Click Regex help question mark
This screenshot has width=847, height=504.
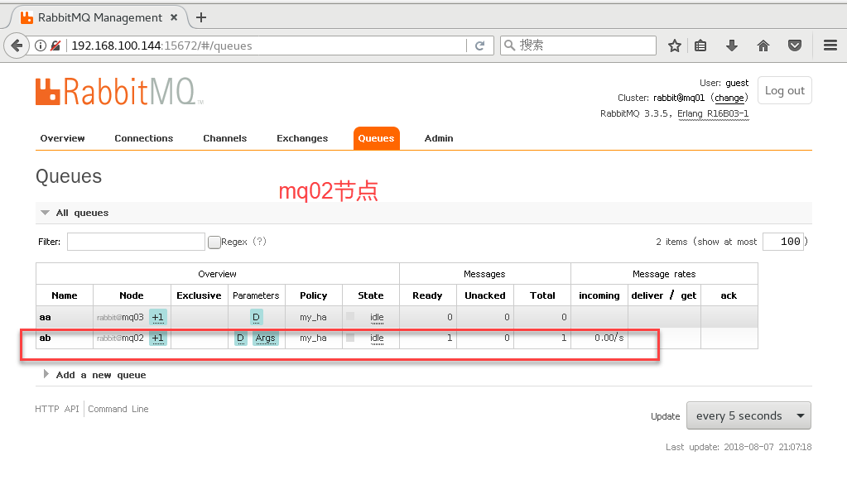[x=260, y=242]
